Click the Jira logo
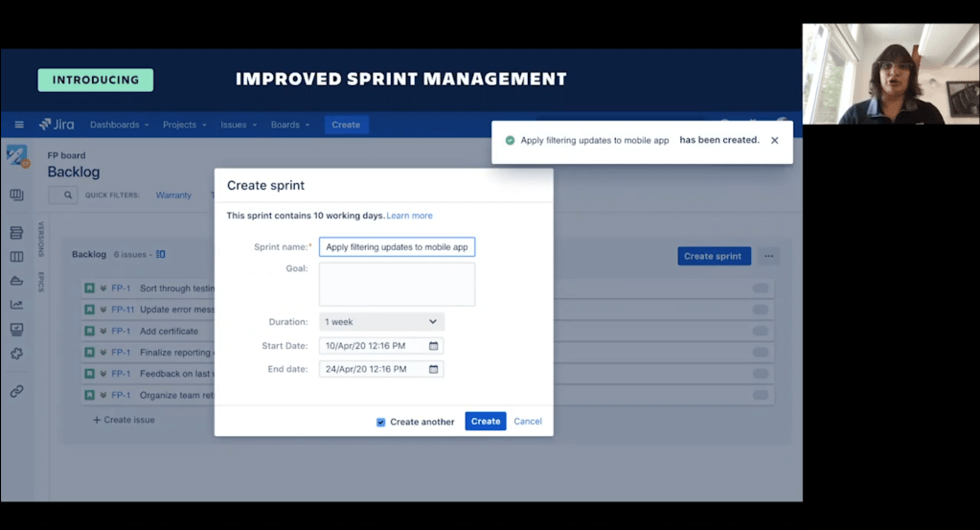Viewport: 980px width, 530px height. tap(57, 125)
